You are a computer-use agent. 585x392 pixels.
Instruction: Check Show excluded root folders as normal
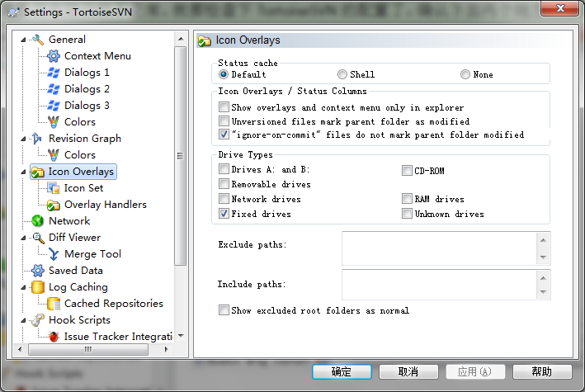224,310
